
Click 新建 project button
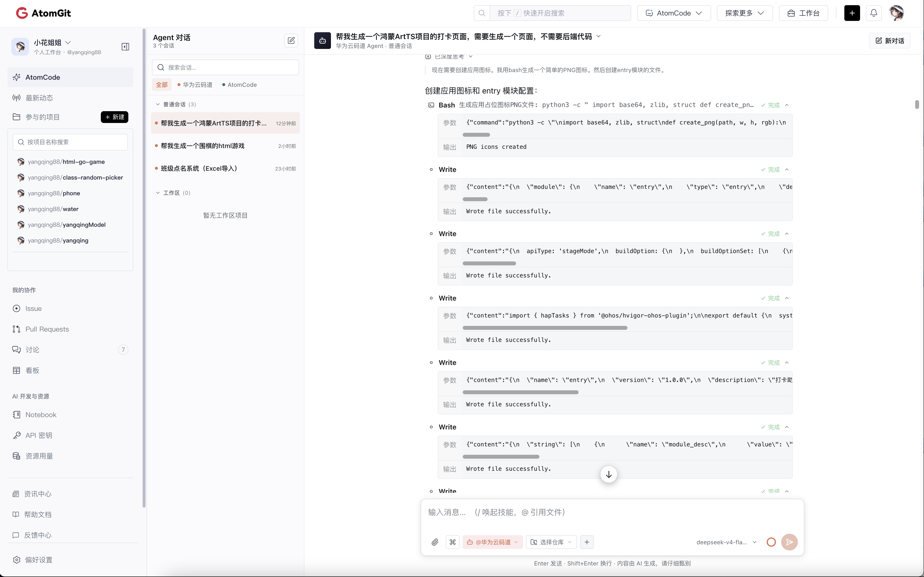click(x=114, y=117)
